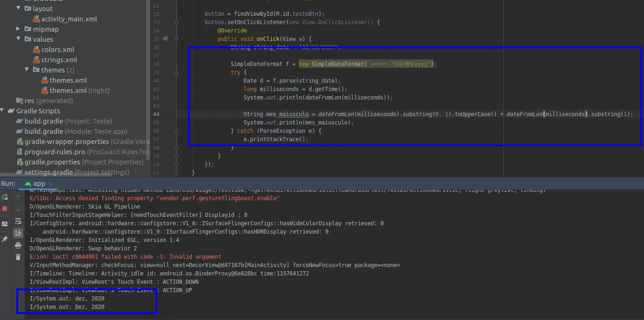
Task: Collapse the values folder
Action: tap(19, 39)
